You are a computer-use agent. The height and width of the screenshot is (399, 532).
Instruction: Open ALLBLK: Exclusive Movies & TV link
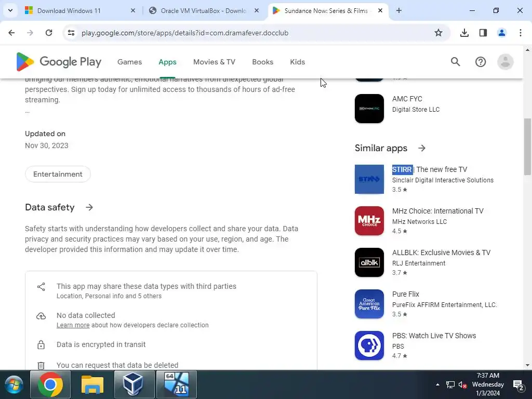(x=441, y=252)
